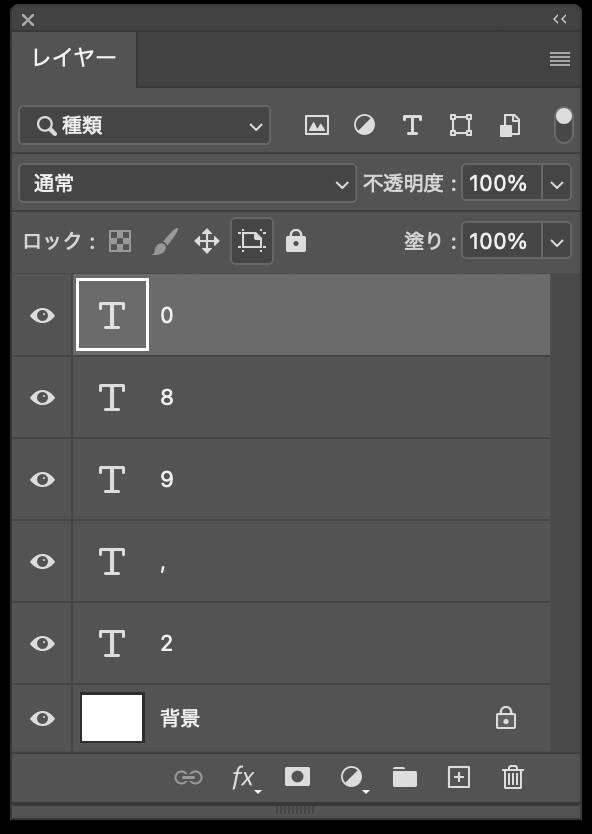Viewport: 592px width, 834px height.
Task: Filter layers by adjustment layers icon
Action: click(364, 125)
